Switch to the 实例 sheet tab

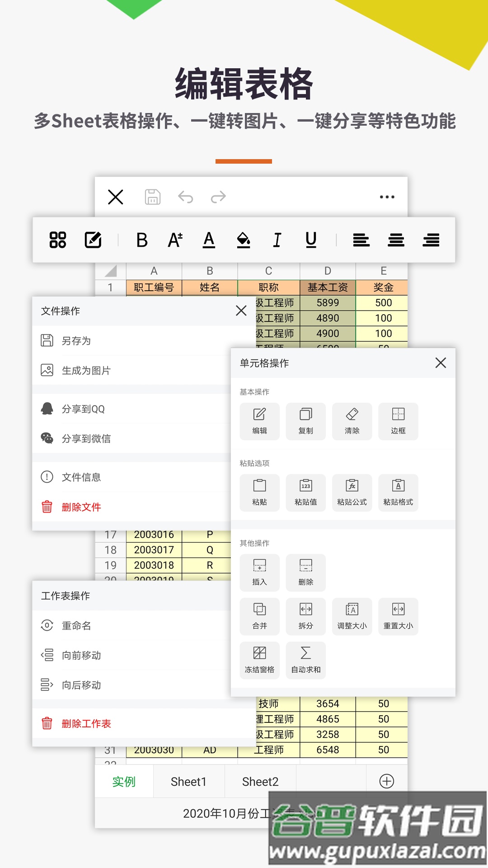[x=124, y=781]
